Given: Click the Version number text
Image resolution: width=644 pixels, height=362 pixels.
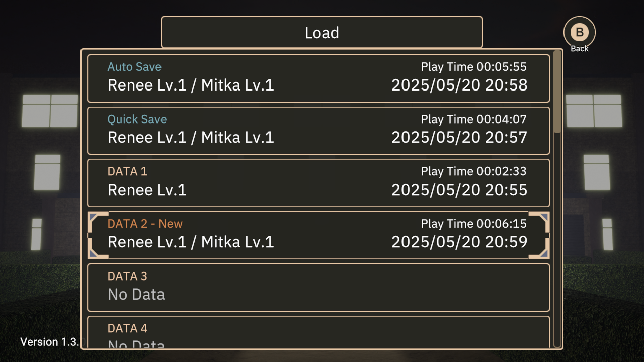Looking at the screenshot, I should tap(50, 342).
